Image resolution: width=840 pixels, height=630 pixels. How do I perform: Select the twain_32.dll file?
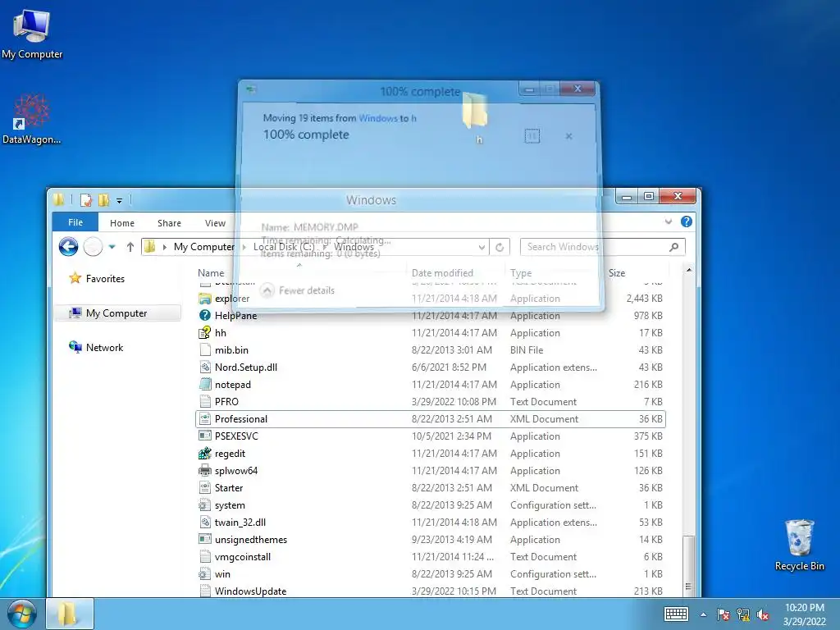[x=240, y=523]
